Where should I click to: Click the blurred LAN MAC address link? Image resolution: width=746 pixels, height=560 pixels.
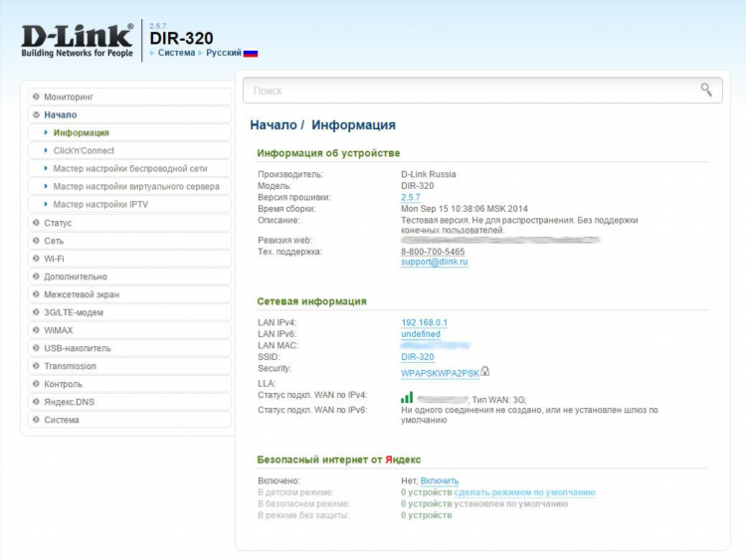pyautogui.click(x=436, y=345)
